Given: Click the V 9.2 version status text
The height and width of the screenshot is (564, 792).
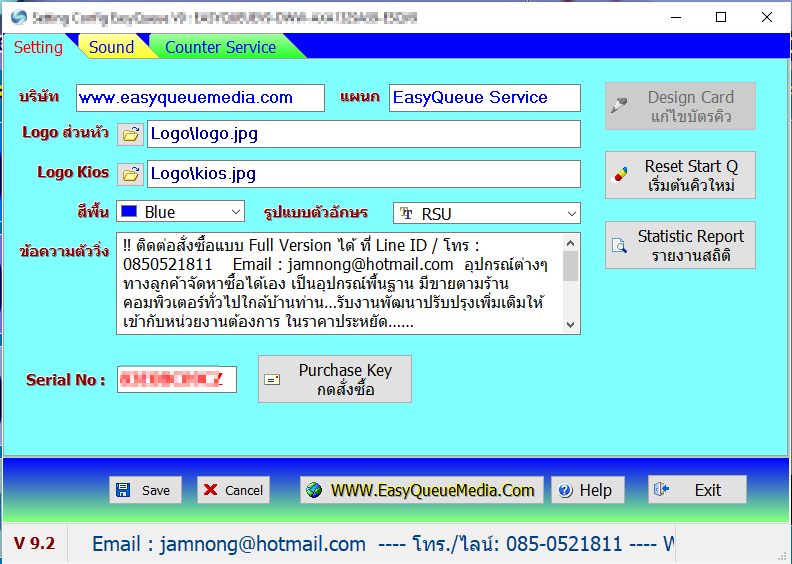Looking at the screenshot, I should pyautogui.click(x=35, y=543).
